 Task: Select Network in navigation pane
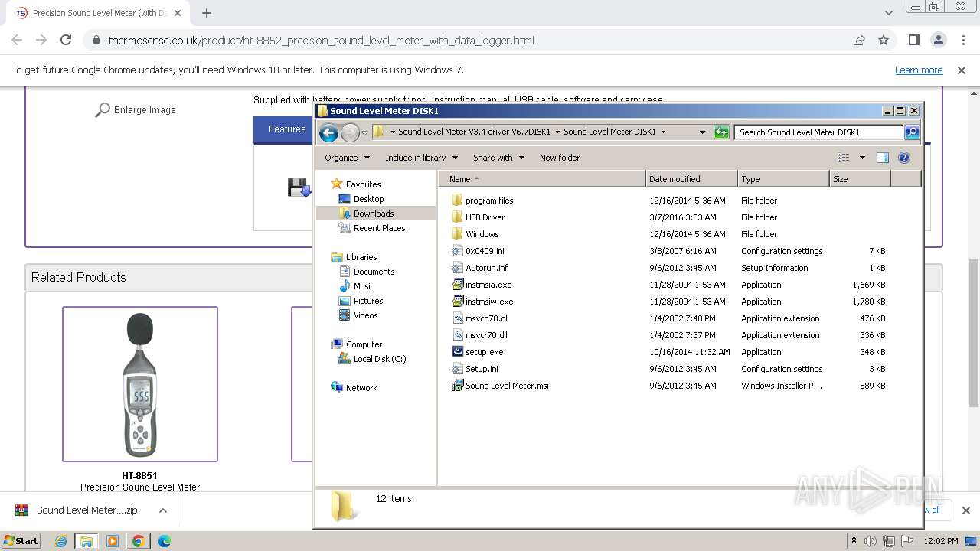coord(361,388)
